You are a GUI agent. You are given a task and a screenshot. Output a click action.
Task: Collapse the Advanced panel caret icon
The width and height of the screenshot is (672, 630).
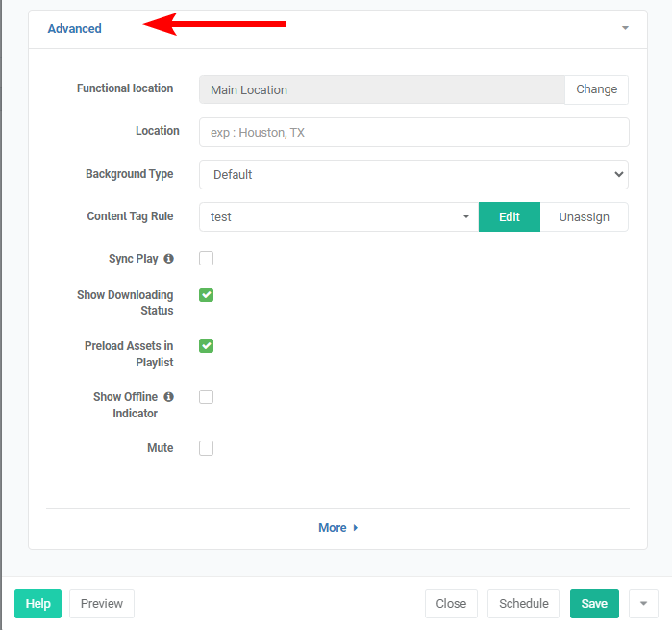pyautogui.click(x=625, y=28)
